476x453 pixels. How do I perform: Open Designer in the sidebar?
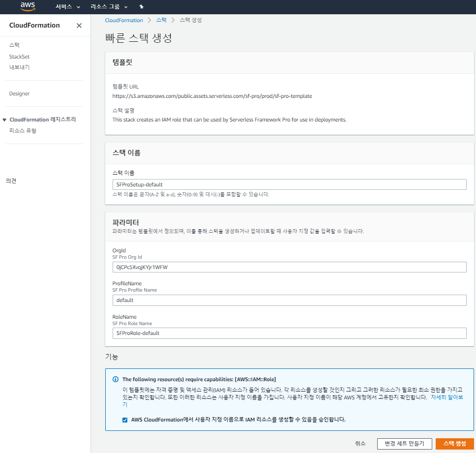[20, 93]
